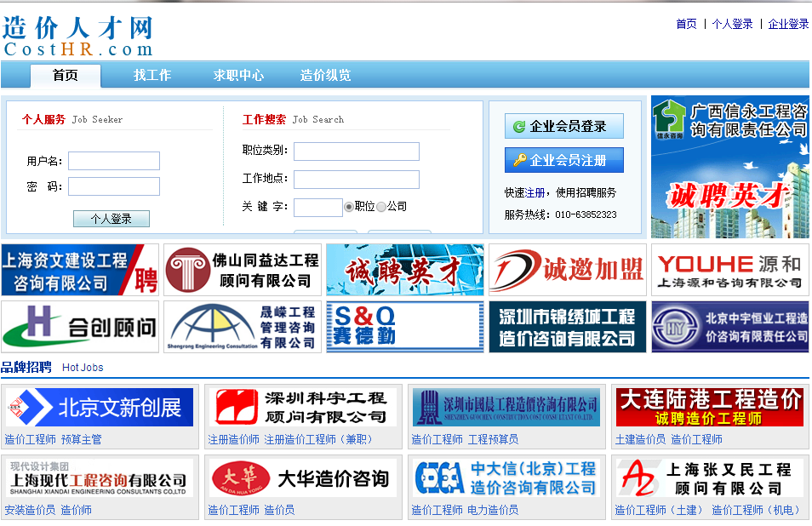This screenshot has height=526, width=812.
Task: Focus the 用户名 input field
Action: 114,161
